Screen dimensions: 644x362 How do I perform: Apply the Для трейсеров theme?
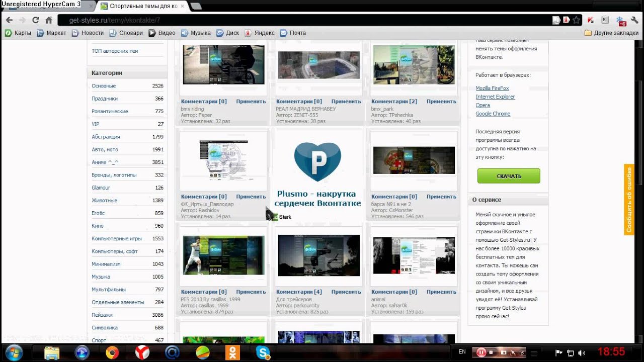[346, 292]
